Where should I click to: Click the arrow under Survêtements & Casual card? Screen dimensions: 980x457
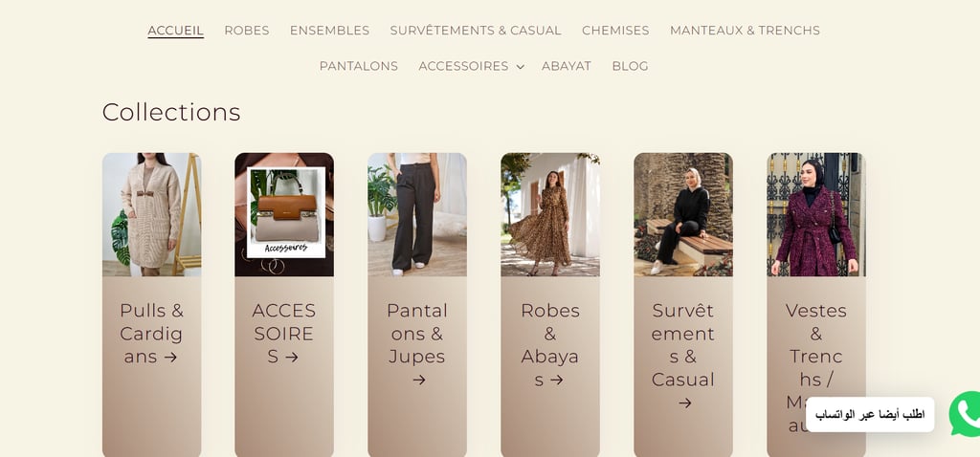pyautogui.click(x=685, y=403)
